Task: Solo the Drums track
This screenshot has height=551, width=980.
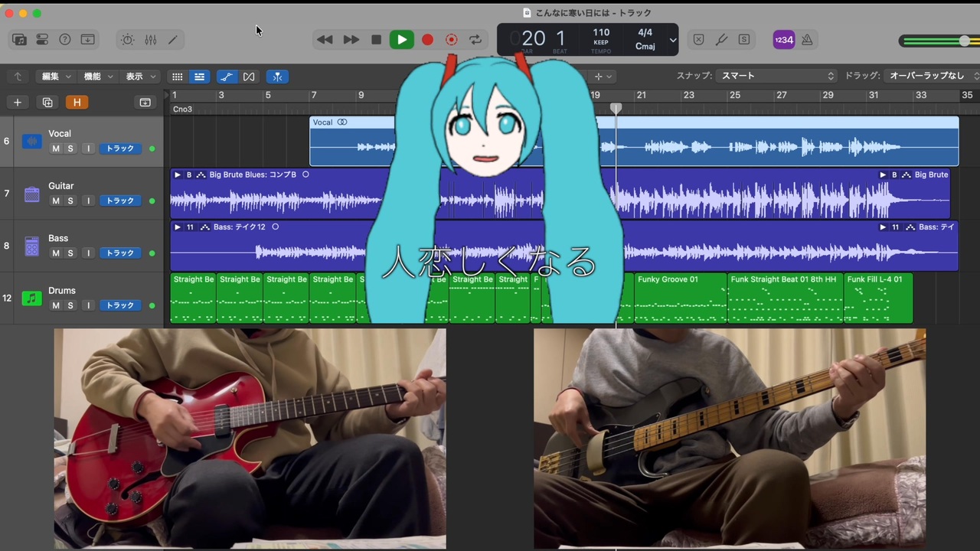Action: [x=70, y=305]
